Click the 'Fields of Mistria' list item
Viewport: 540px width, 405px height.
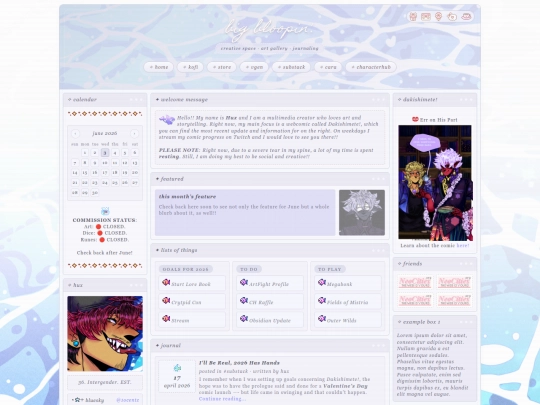[348, 302]
